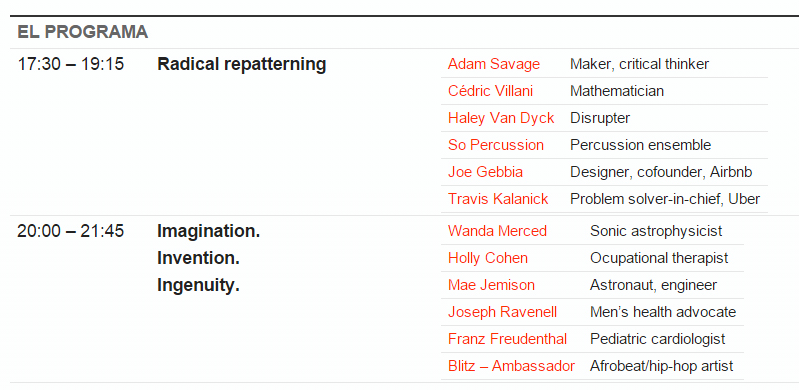
Task: Click the 20:00 – 21:45 time slot
Action: point(70,231)
